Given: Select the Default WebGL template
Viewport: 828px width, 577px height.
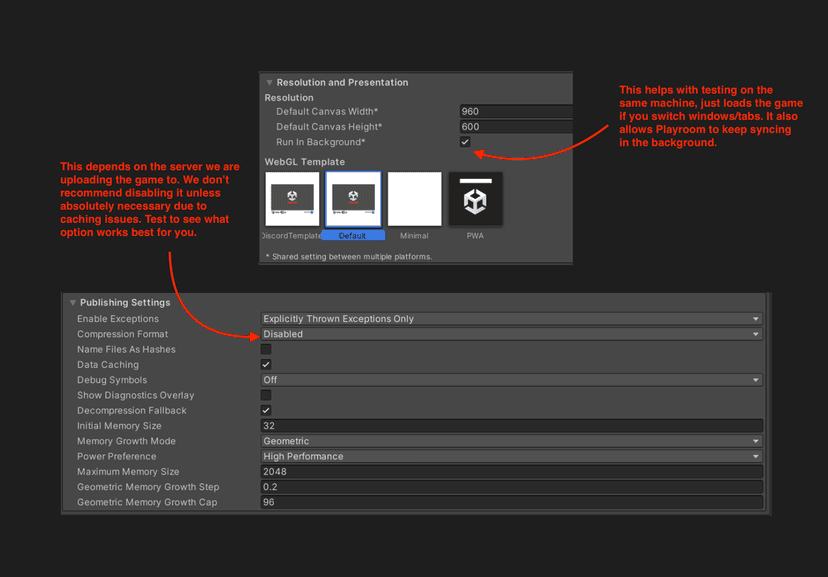Looking at the screenshot, I should tap(353, 199).
